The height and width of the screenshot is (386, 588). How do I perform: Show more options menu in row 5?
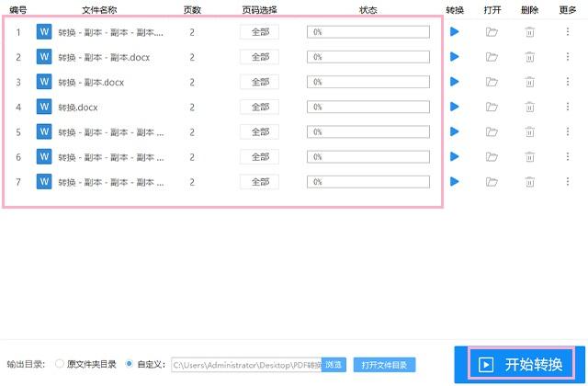(568, 131)
